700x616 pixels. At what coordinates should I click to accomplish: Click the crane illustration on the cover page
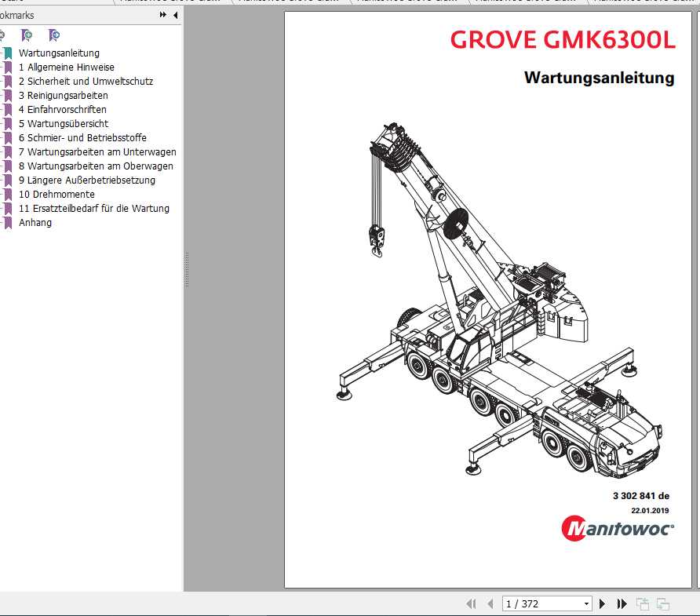[499, 301]
